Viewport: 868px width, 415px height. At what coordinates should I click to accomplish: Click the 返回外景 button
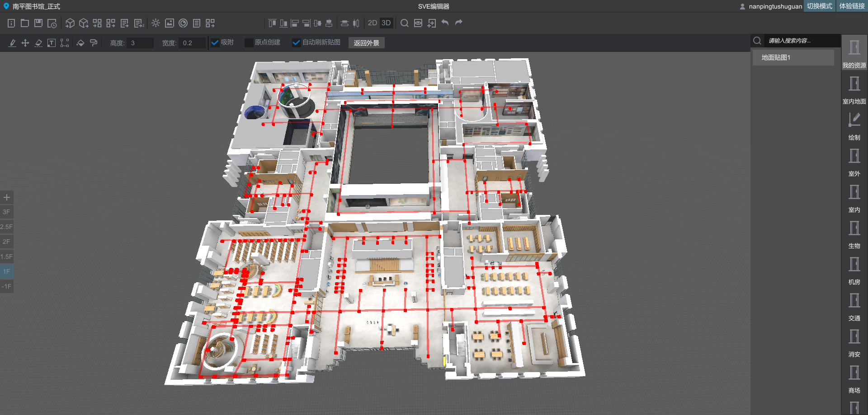click(366, 43)
